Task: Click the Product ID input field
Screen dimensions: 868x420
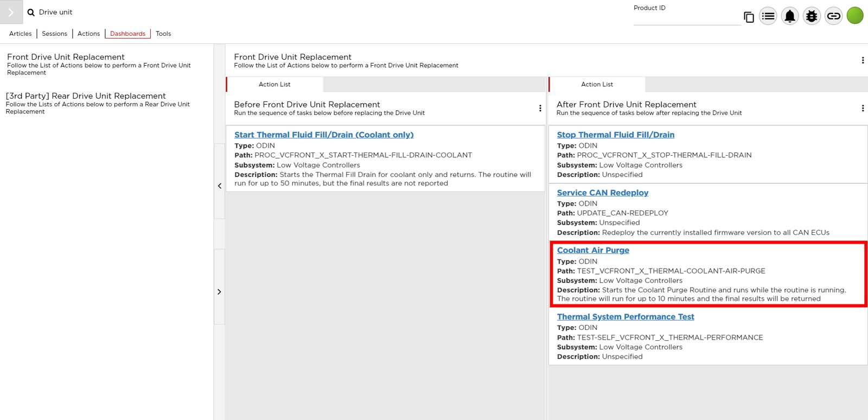Action: click(x=686, y=19)
